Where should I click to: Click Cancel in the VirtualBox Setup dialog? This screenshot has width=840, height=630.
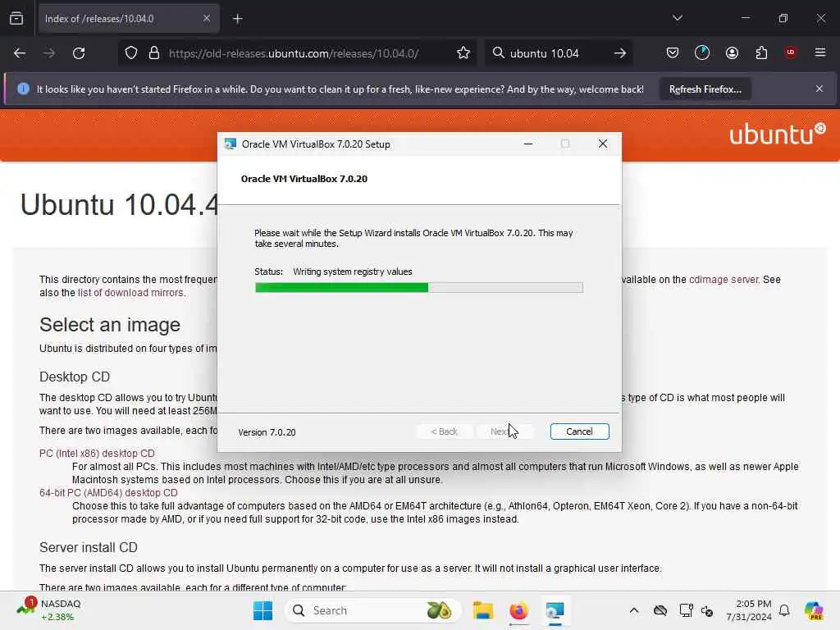[x=579, y=431]
